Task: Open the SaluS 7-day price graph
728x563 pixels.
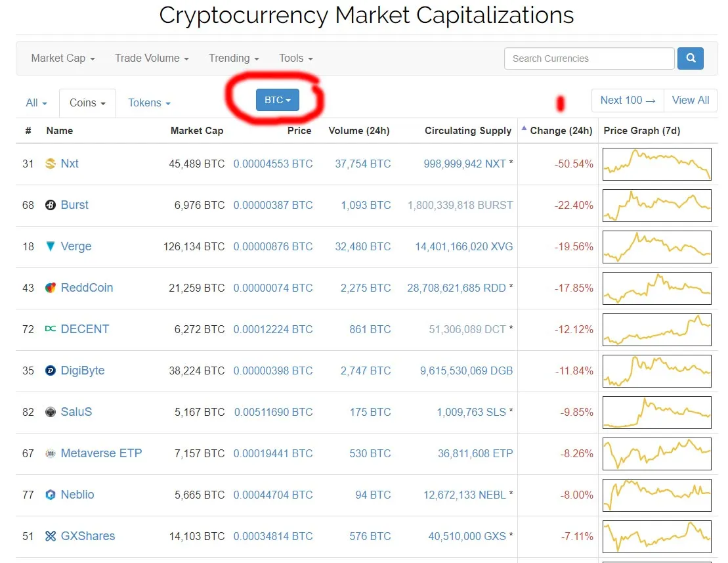Action: click(657, 412)
